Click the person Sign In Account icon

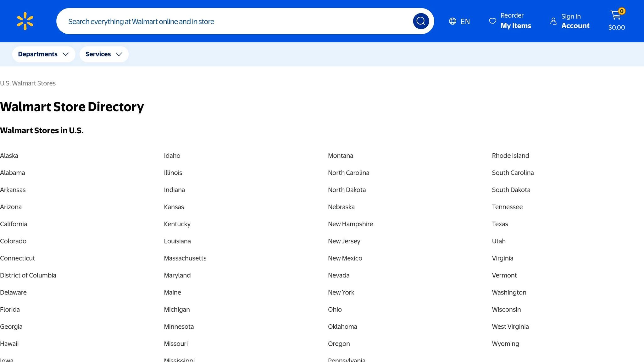(x=553, y=21)
